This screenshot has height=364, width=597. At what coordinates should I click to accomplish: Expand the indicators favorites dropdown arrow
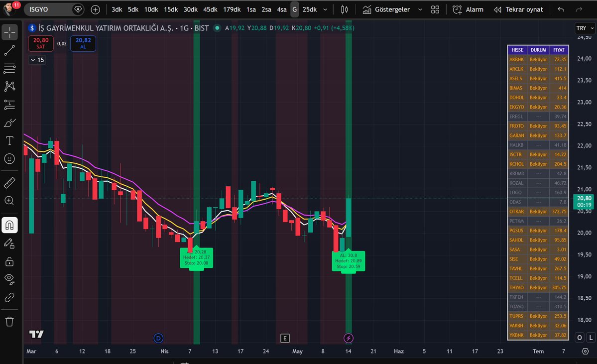tap(420, 9)
